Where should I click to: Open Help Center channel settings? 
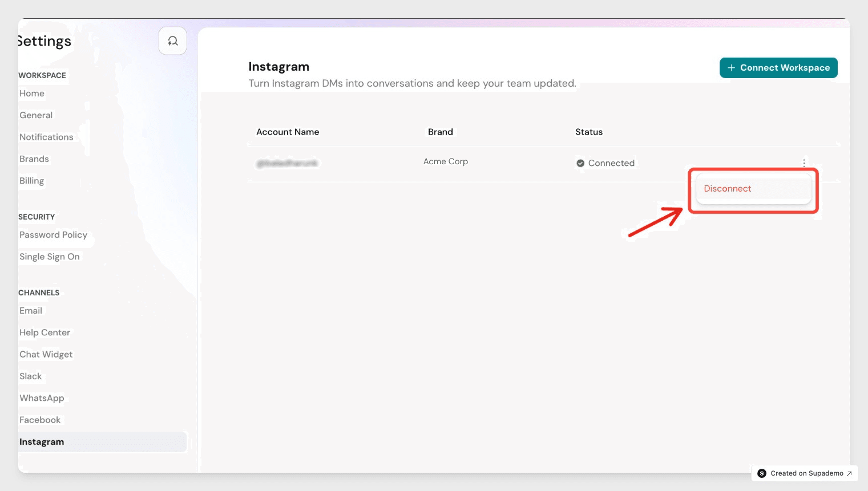[45, 332]
